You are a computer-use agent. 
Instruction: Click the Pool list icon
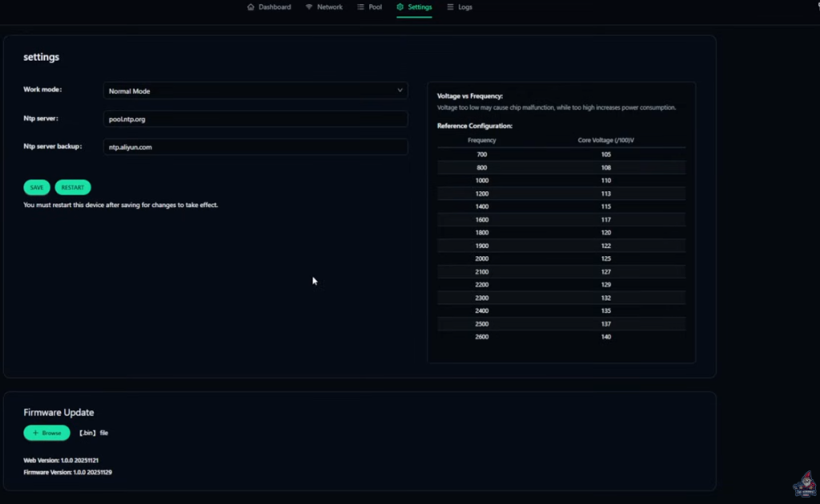(x=360, y=7)
